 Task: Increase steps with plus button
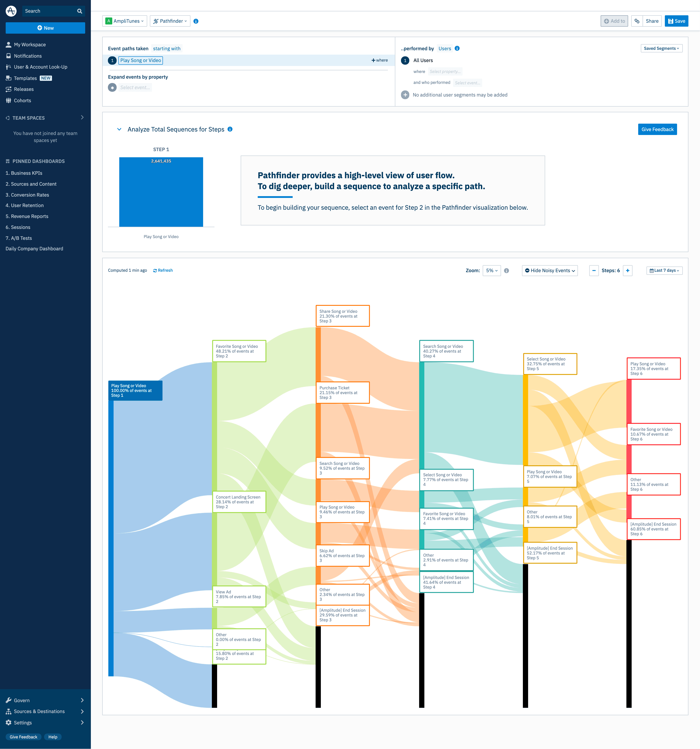tap(627, 270)
